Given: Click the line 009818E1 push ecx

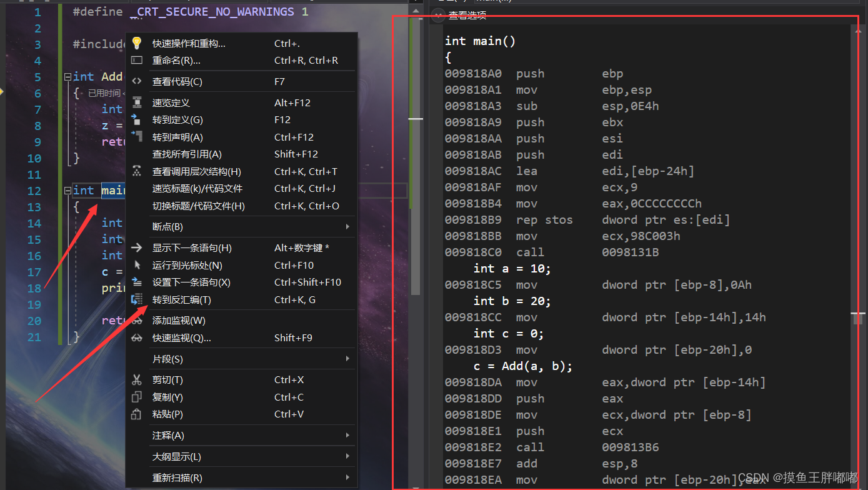Looking at the screenshot, I should [534, 431].
